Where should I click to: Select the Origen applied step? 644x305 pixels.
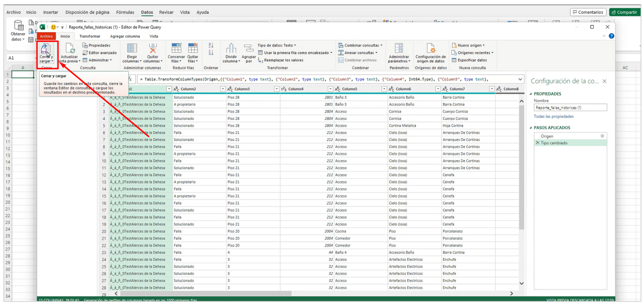[547, 136]
